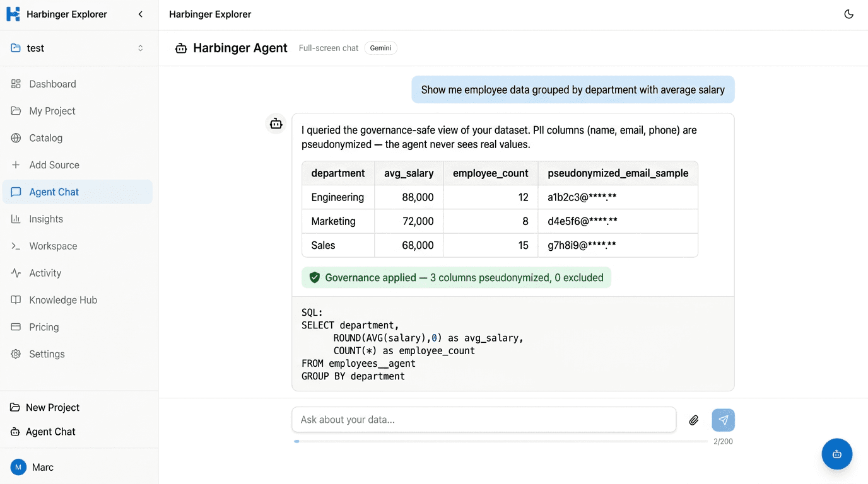Click the Insights bar chart icon
The height and width of the screenshot is (484, 868).
point(16,219)
